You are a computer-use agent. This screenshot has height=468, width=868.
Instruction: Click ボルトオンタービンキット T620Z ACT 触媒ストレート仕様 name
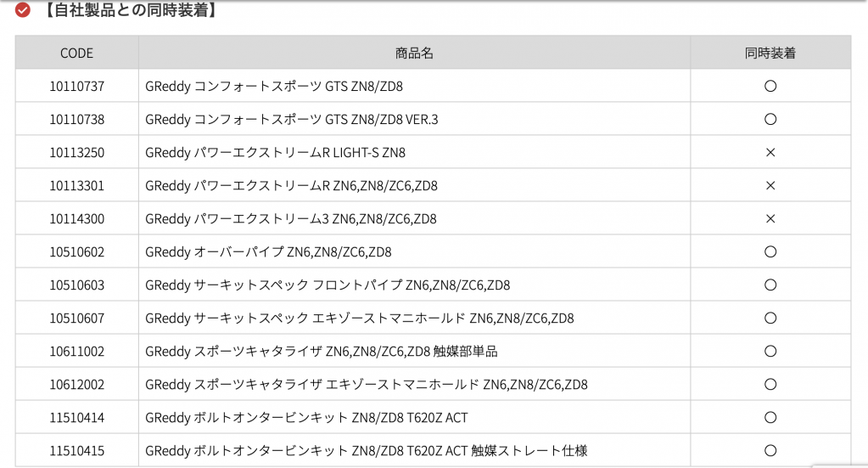click(367, 451)
